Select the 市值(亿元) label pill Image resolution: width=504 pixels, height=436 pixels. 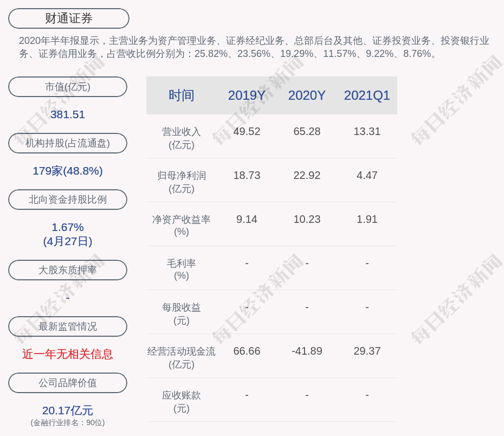pyautogui.click(x=68, y=87)
